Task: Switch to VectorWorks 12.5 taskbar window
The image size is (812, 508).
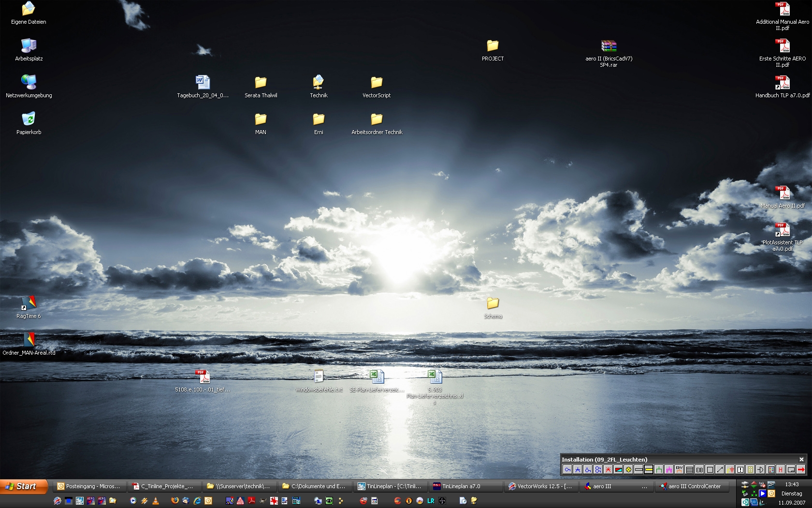Action: [x=540, y=486]
